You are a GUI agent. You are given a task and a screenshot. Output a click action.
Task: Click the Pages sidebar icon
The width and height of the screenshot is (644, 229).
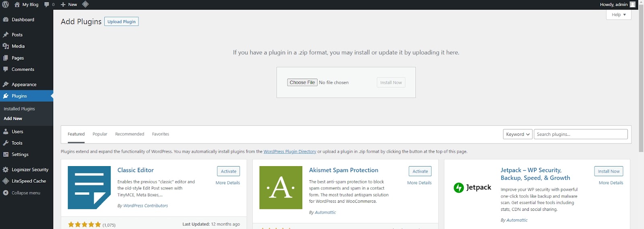[x=6, y=58]
